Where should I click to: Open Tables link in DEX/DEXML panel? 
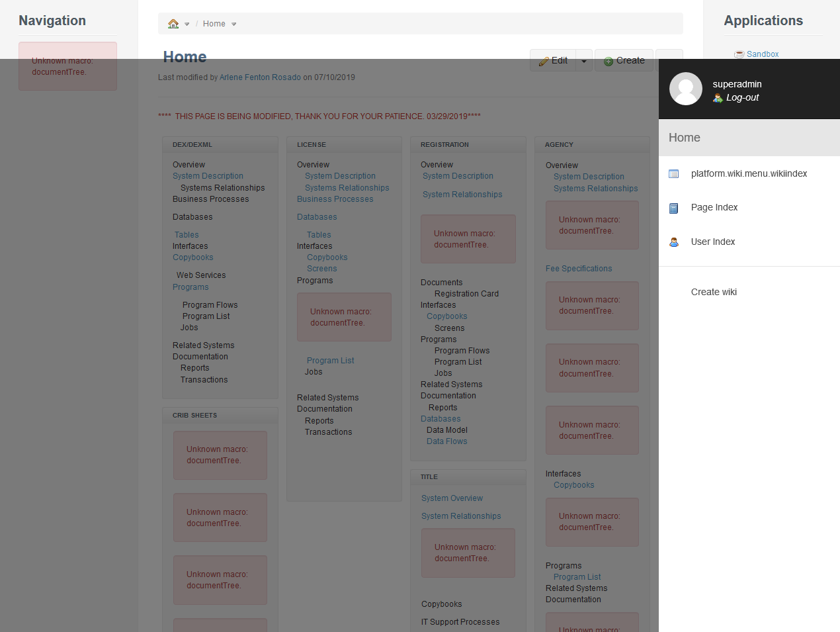click(x=187, y=235)
